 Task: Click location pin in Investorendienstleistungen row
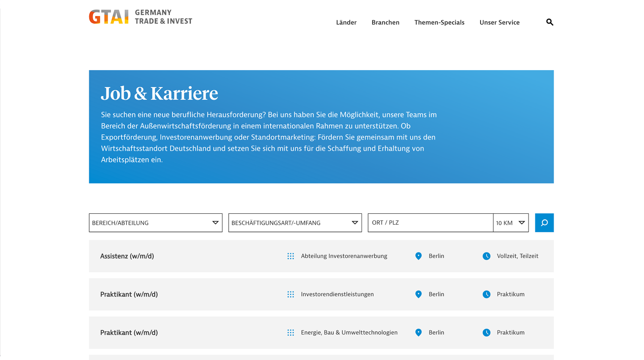(x=418, y=294)
